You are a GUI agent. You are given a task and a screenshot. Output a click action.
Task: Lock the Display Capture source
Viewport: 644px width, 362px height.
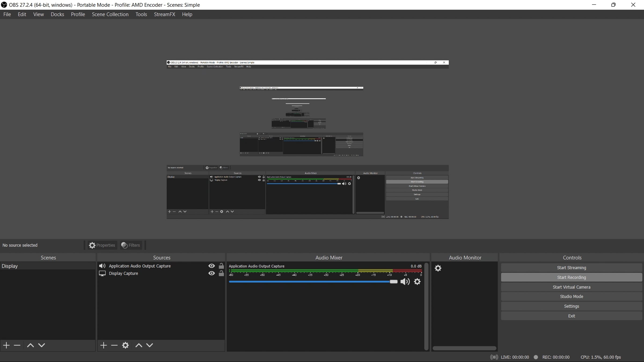tap(221, 273)
